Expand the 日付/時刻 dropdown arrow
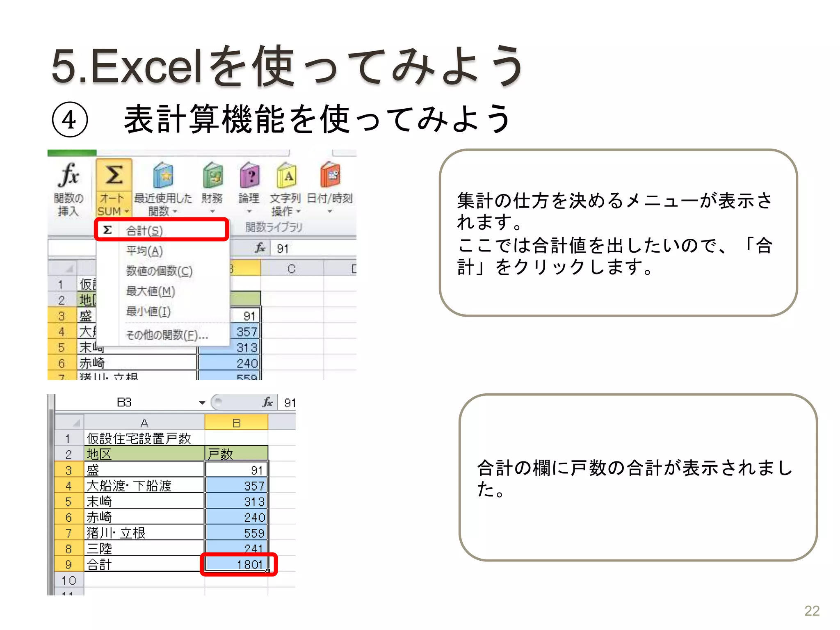This screenshot has height=630, width=840. [x=330, y=212]
